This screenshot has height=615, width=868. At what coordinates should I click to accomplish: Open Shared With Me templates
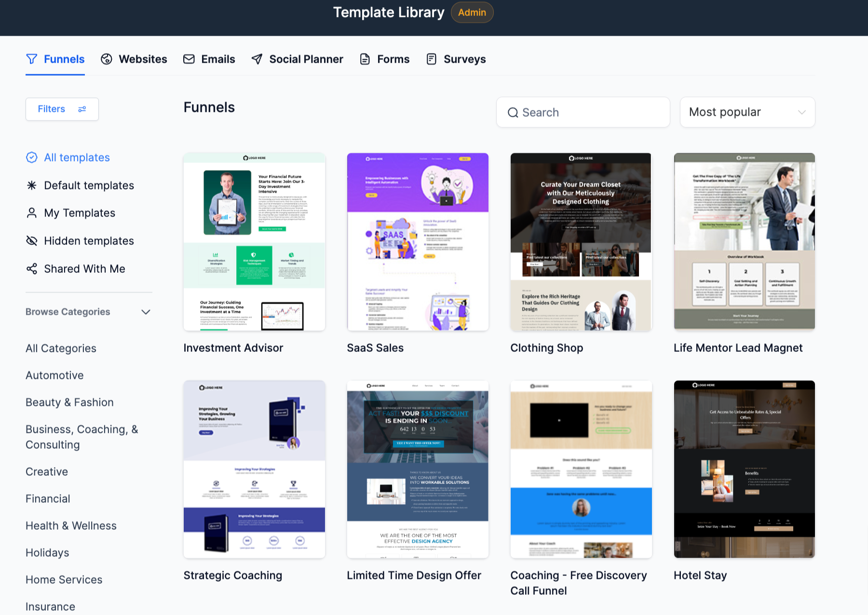(x=76, y=268)
